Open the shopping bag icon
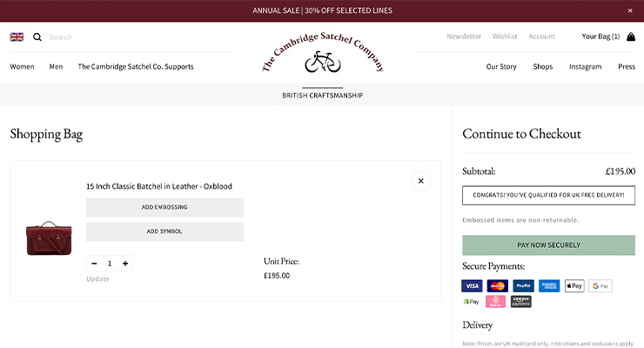 631,37
